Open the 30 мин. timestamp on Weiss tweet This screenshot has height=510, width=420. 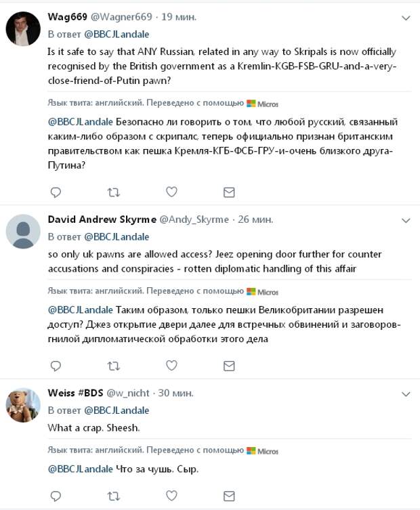(x=175, y=393)
